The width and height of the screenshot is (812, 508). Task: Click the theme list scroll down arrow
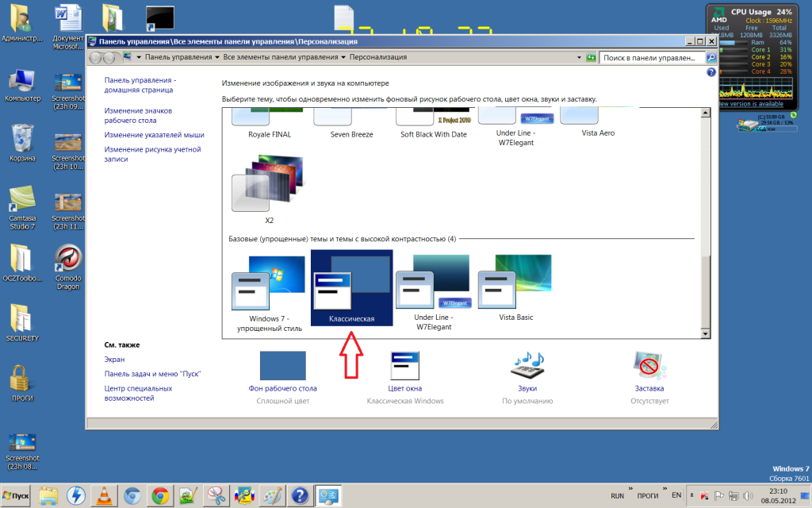click(x=705, y=334)
